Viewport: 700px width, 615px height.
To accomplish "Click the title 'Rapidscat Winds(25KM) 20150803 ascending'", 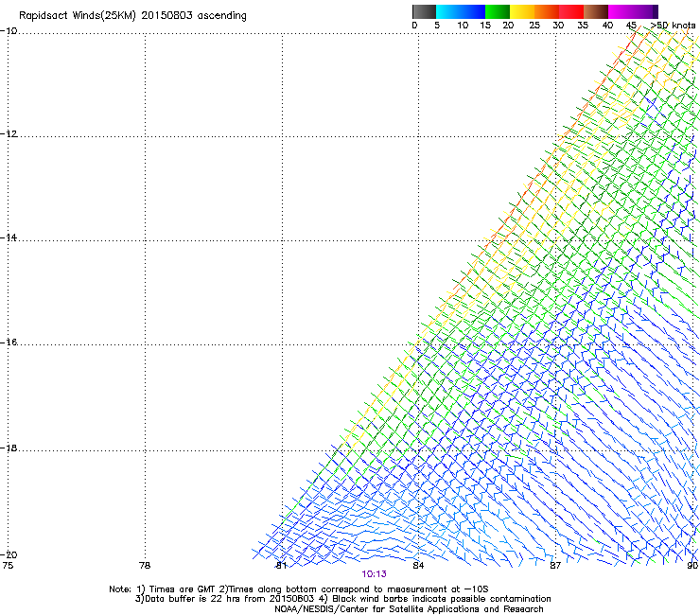I will (x=132, y=15).
